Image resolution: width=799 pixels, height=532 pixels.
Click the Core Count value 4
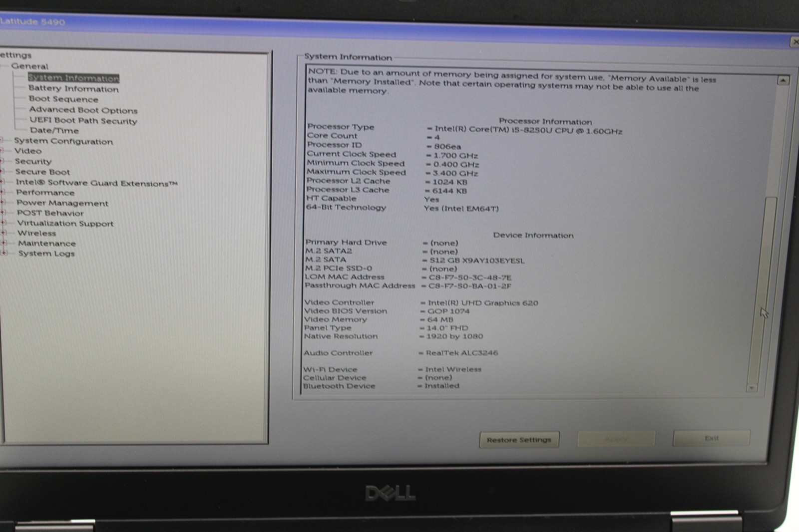click(x=437, y=137)
